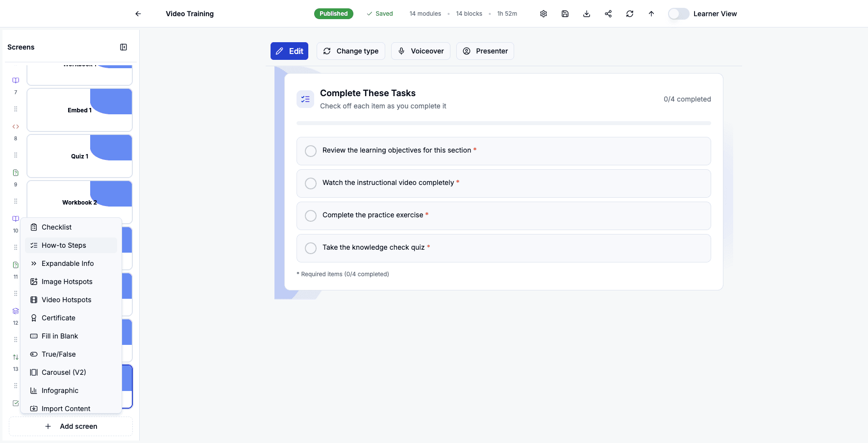
Task: Click the checklist icon beside Complete These Tasks
Action: click(305, 99)
